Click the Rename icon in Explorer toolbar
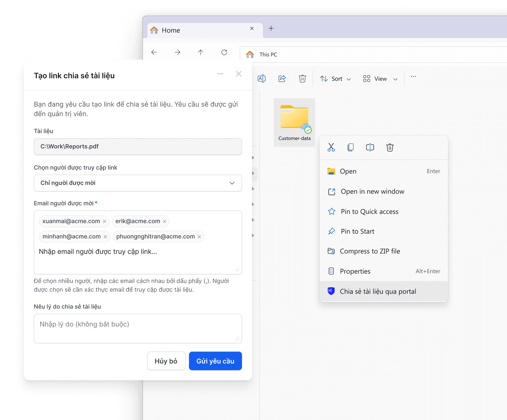Viewport: 507px width, 420px height. coord(262,79)
